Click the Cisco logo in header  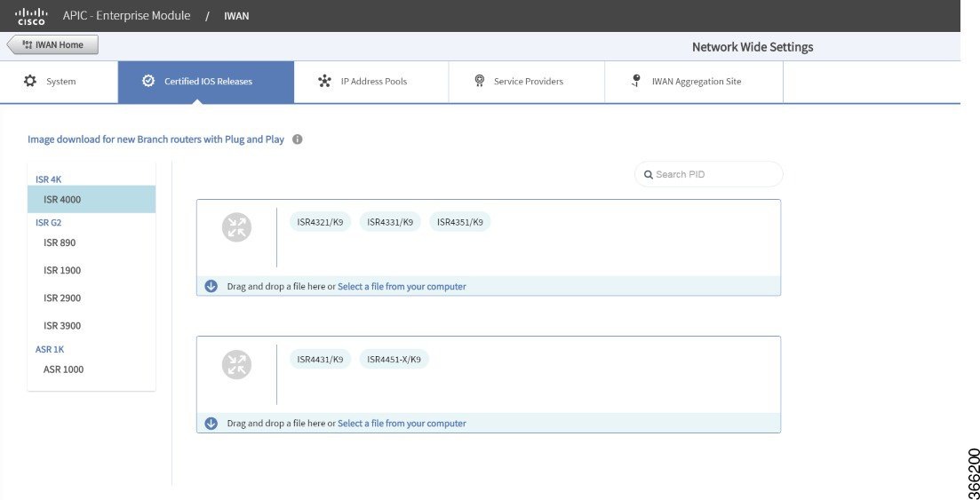click(31, 16)
